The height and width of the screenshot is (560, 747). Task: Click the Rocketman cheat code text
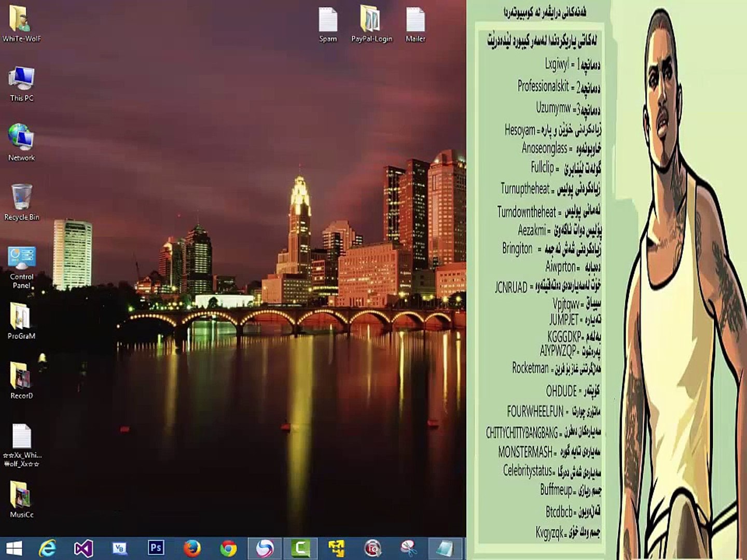point(530,368)
